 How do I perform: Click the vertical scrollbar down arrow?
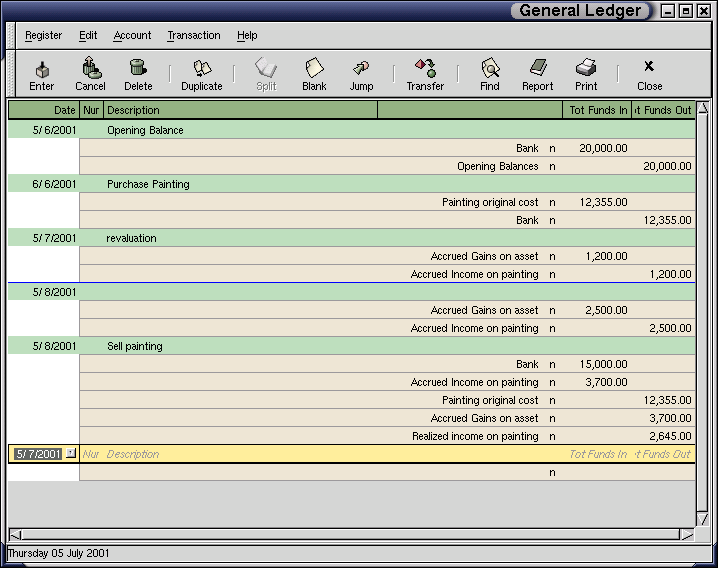(703, 519)
